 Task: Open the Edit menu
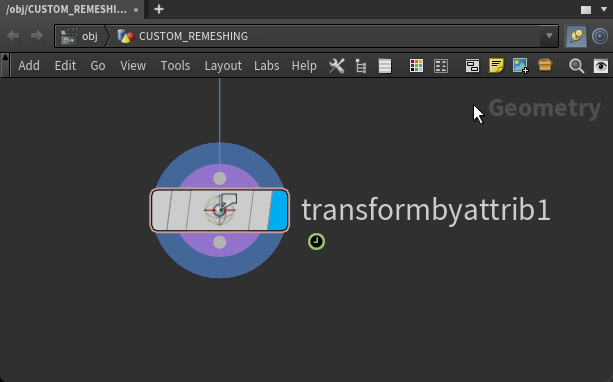(65, 66)
